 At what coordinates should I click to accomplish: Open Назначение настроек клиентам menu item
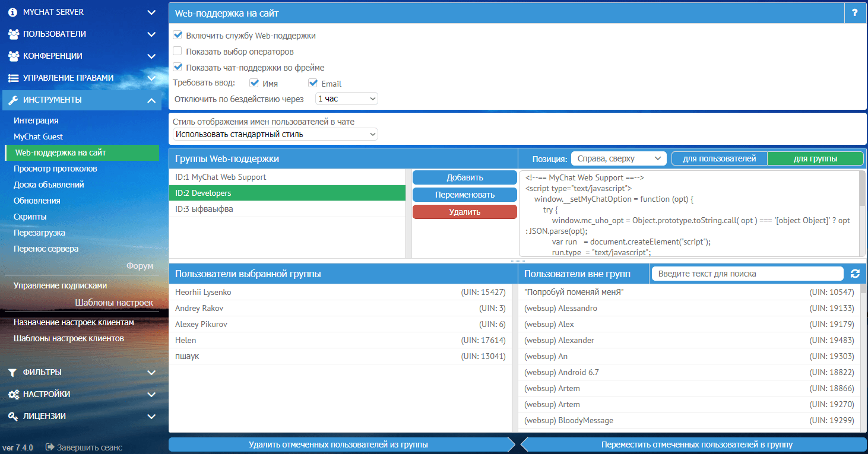(74, 323)
